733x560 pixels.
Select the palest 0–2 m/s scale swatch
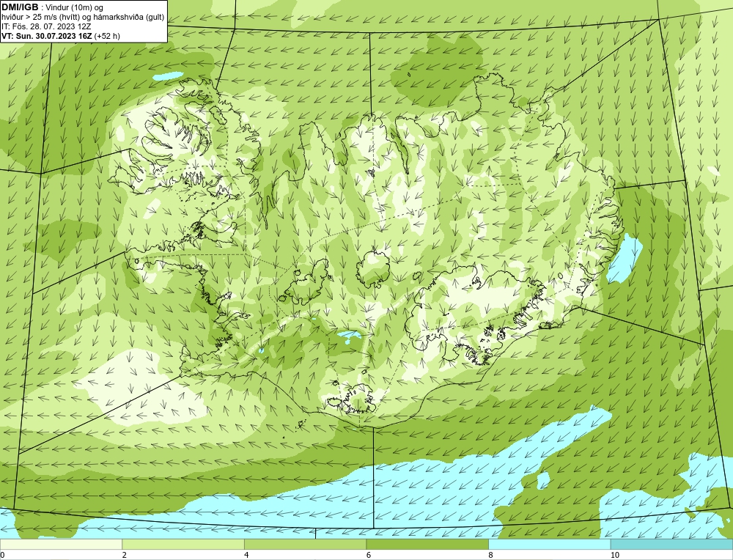tap(62, 544)
